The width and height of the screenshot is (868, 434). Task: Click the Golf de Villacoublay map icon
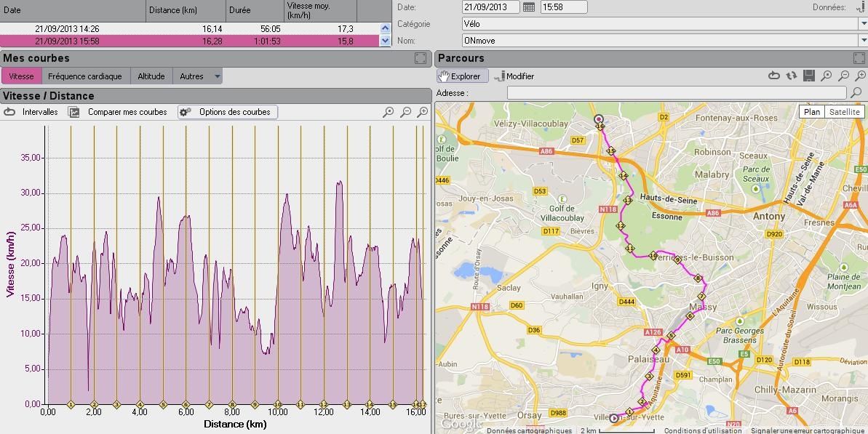coord(563,200)
